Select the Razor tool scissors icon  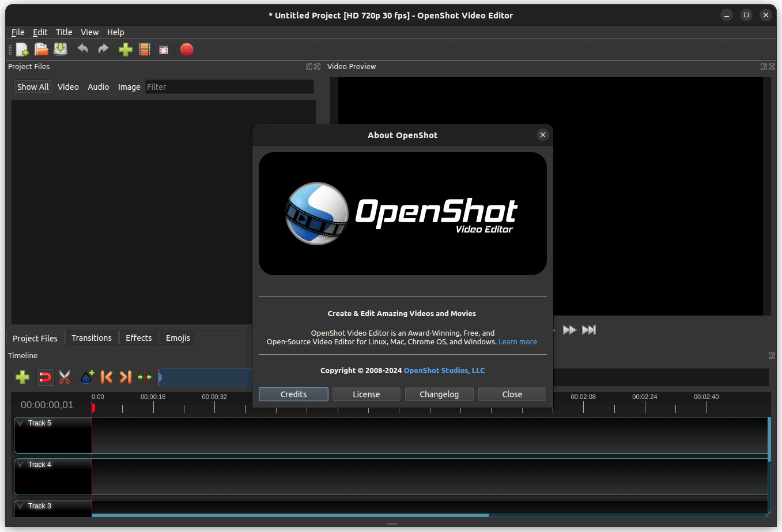(x=65, y=377)
